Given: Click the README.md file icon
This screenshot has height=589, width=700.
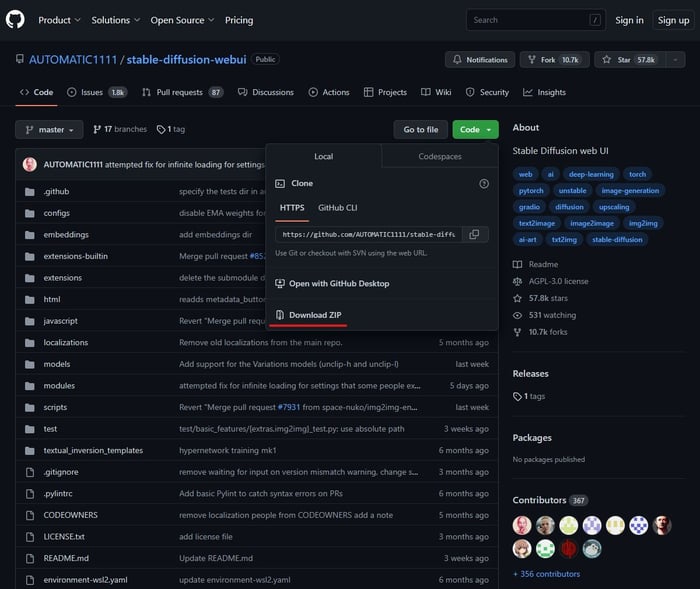Looking at the screenshot, I should 30,558.
